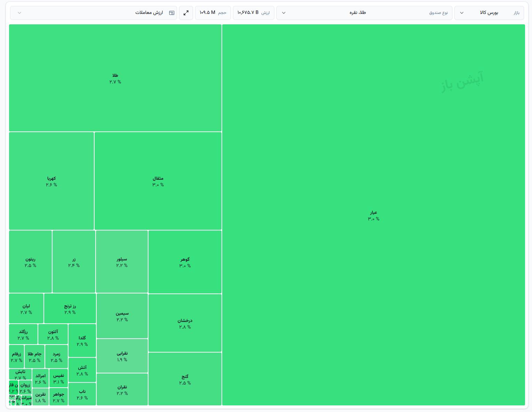The height and width of the screenshot is (412, 532).
Task: Open the رز ترنج tile
Action: [x=70, y=308]
